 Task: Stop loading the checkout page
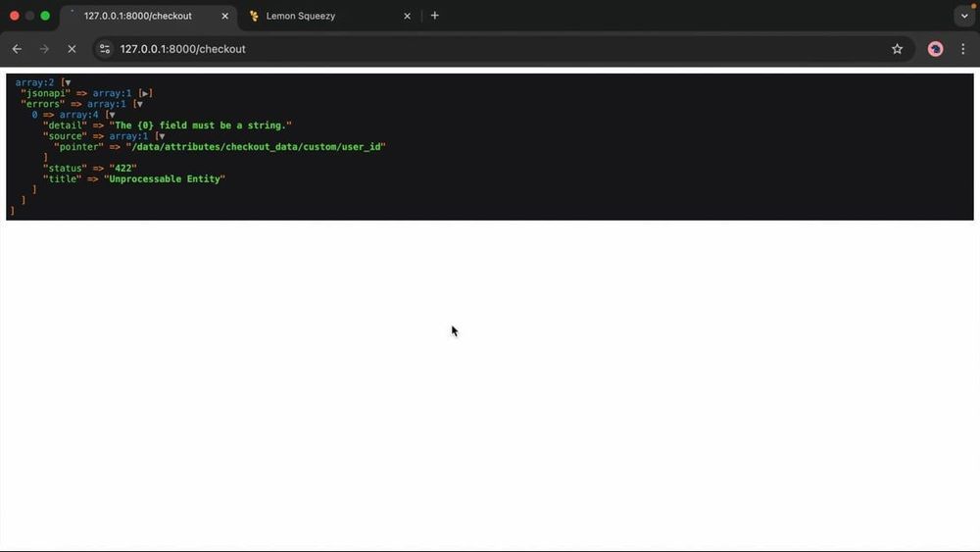pos(72,49)
